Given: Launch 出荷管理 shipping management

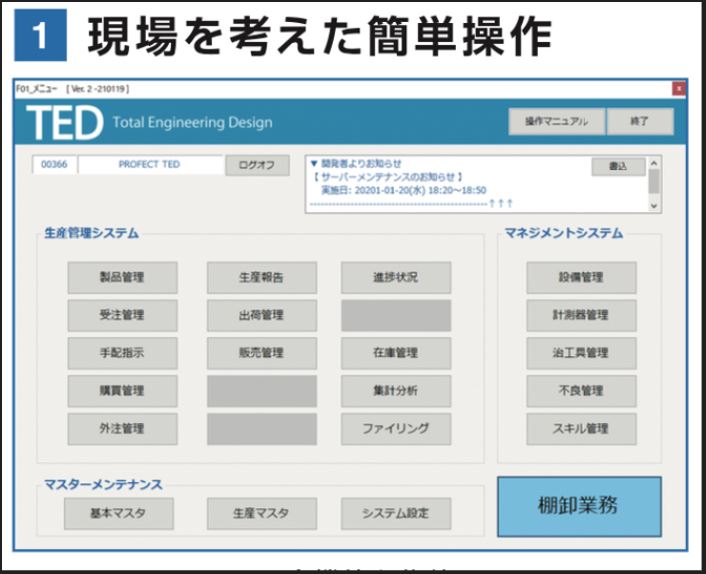Looking at the screenshot, I should tap(261, 315).
